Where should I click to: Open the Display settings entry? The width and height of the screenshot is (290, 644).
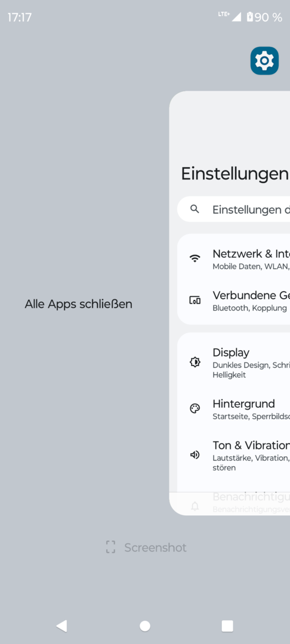pyautogui.click(x=234, y=363)
